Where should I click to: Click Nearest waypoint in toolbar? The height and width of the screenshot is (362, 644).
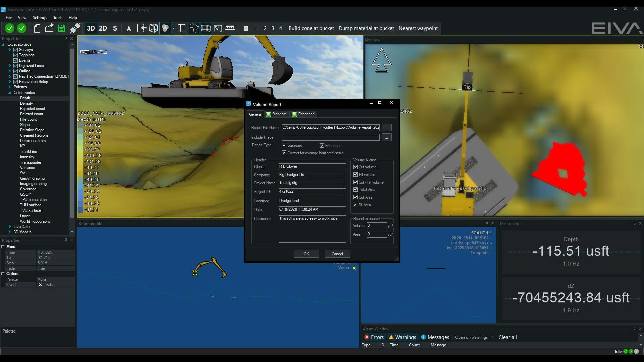pyautogui.click(x=418, y=28)
